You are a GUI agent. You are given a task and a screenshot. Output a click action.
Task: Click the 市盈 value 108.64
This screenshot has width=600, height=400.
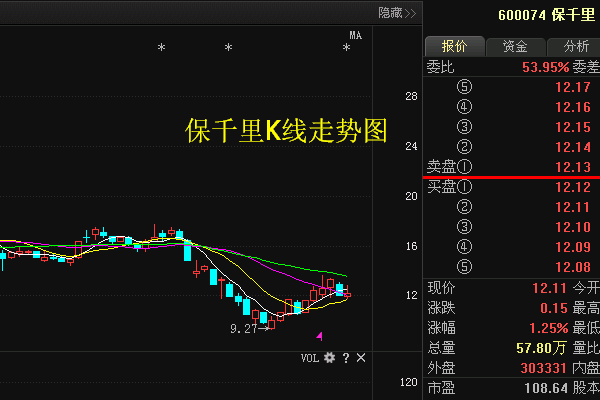pyautogui.click(x=546, y=388)
